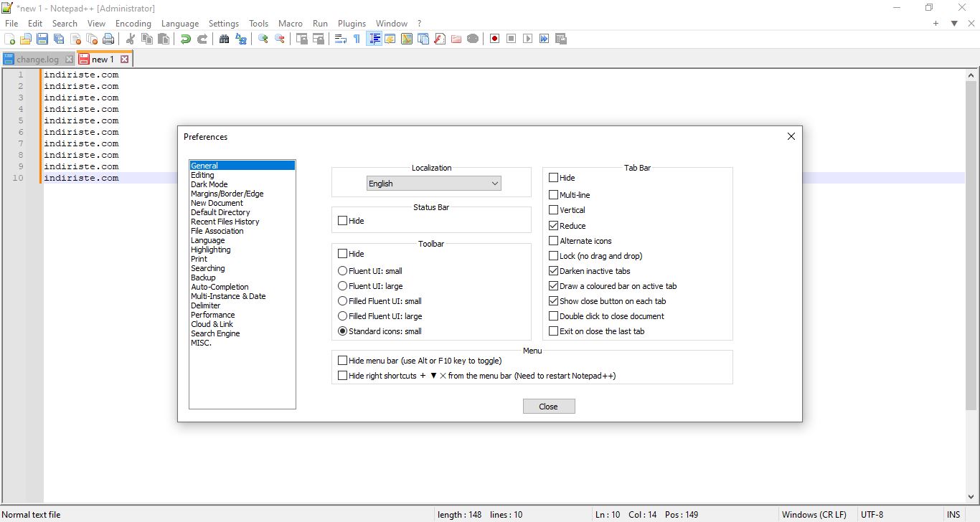This screenshot has width=980, height=522.
Task: Click the Copy toolbar icon
Action: tap(147, 39)
